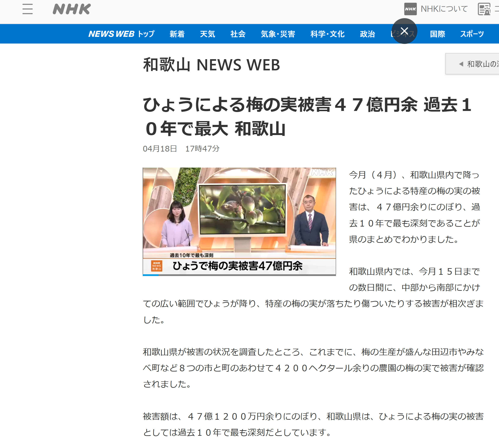
Task: Open the 社会 section
Action: point(238,34)
